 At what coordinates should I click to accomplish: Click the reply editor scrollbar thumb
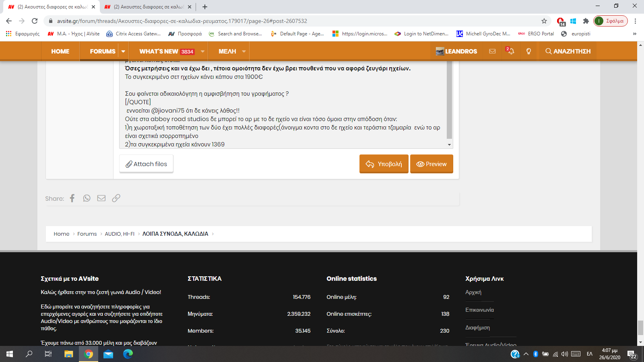[449, 100]
